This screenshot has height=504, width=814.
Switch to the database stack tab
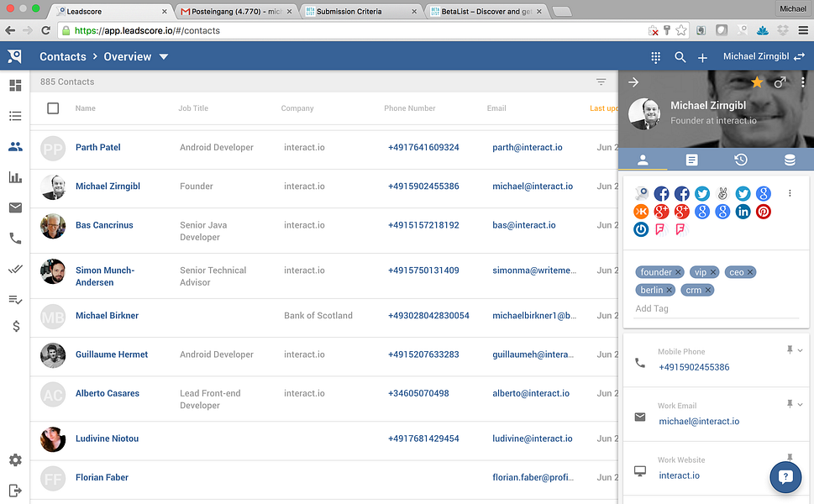click(790, 160)
